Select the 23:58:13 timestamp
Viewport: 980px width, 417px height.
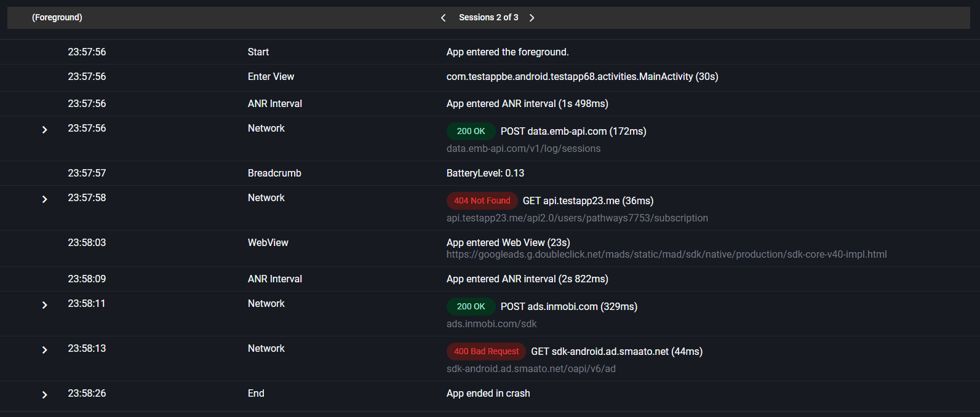tap(87, 349)
